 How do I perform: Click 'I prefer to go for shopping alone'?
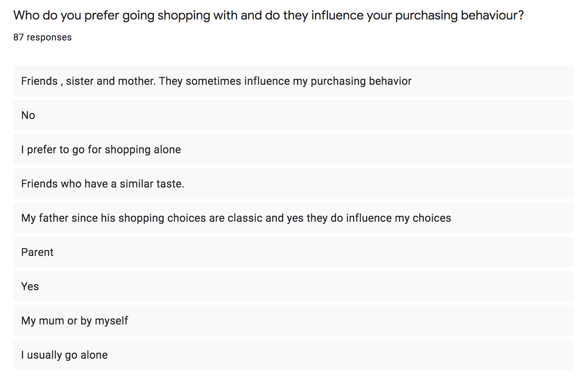coord(294,149)
